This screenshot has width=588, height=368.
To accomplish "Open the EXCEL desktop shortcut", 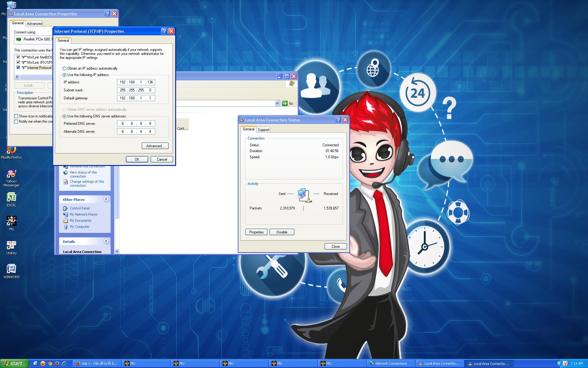I will 11,199.
